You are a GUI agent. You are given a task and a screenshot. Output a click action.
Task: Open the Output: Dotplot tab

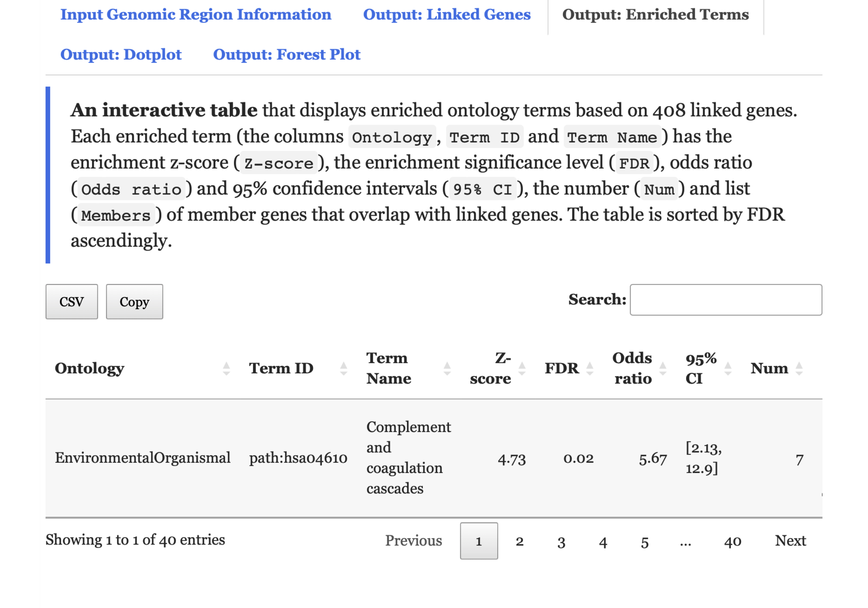point(121,54)
